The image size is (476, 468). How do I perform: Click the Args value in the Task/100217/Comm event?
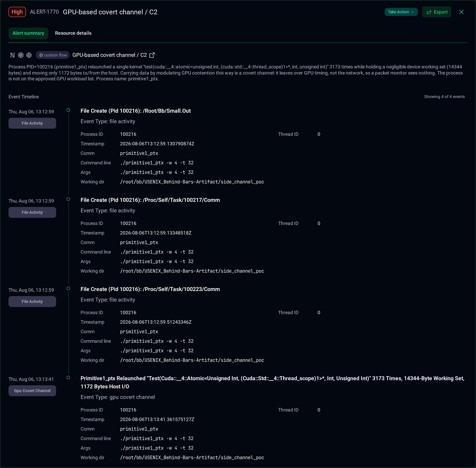coord(157,262)
